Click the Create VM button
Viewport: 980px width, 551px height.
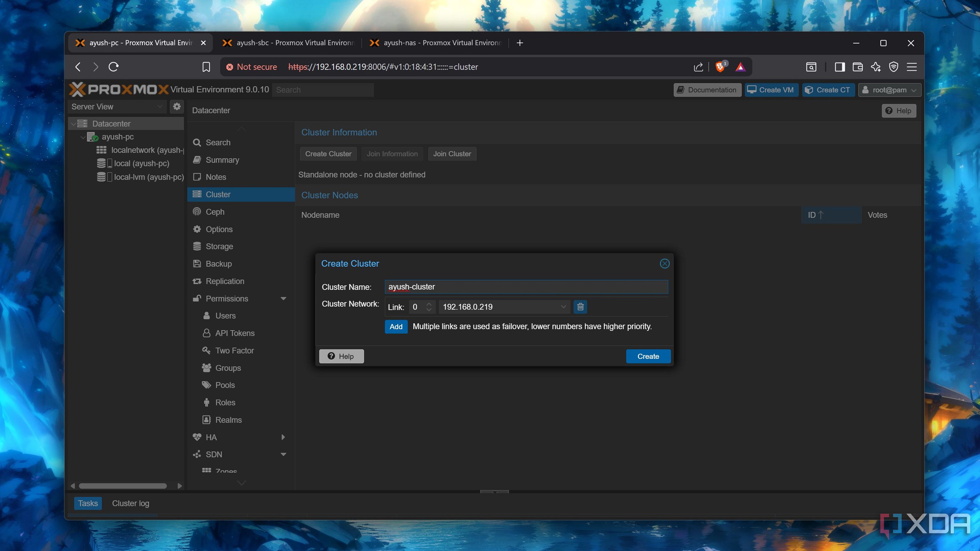tap(771, 90)
